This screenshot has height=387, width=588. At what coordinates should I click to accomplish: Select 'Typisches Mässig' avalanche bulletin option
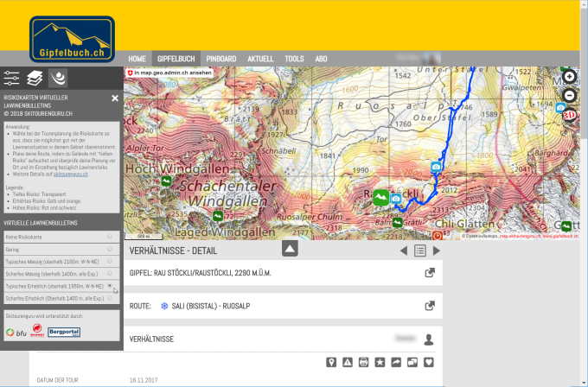pyautogui.click(x=109, y=260)
